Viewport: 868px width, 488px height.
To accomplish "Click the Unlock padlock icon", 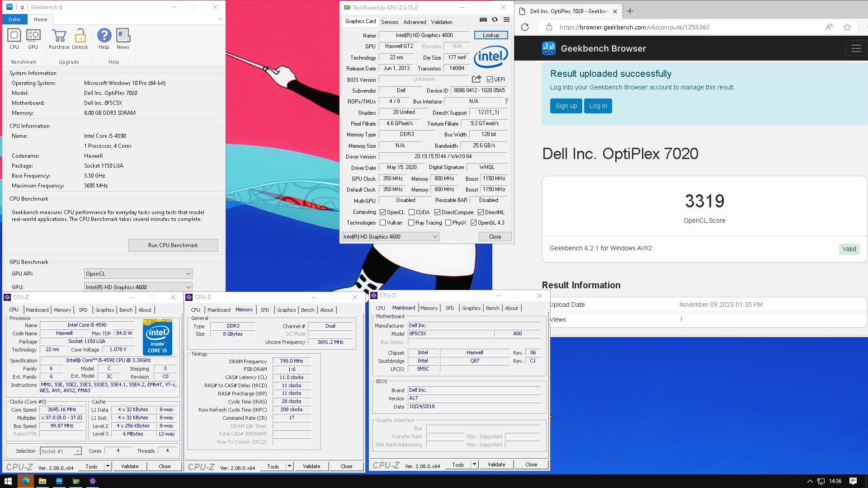I will tap(80, 38).
